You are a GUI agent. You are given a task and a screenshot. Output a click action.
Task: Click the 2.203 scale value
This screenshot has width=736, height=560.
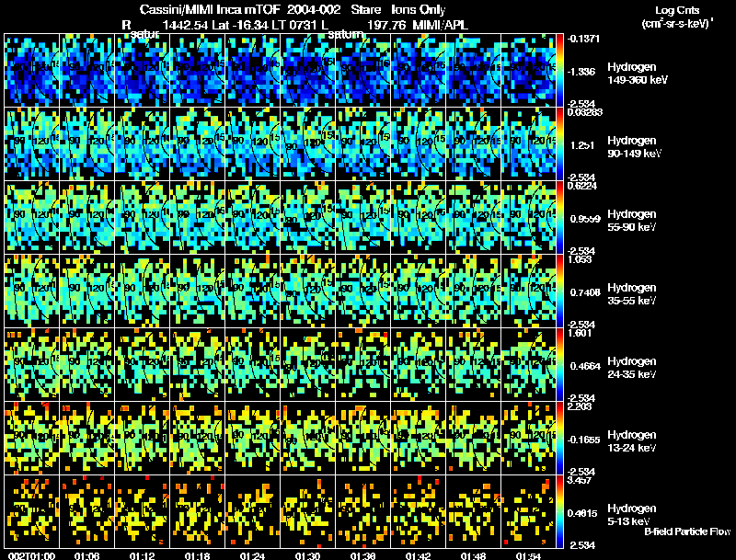[x=581, y=406]
